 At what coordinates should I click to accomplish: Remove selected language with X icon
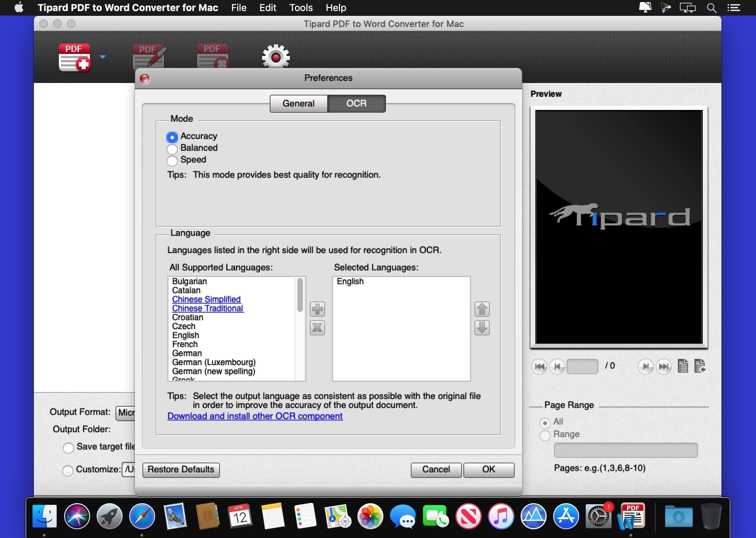(x=317, y=328)
